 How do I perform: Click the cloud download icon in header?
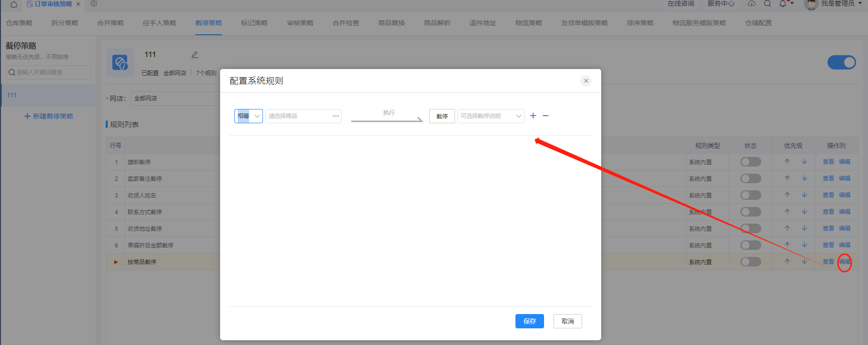click(752, 3)
